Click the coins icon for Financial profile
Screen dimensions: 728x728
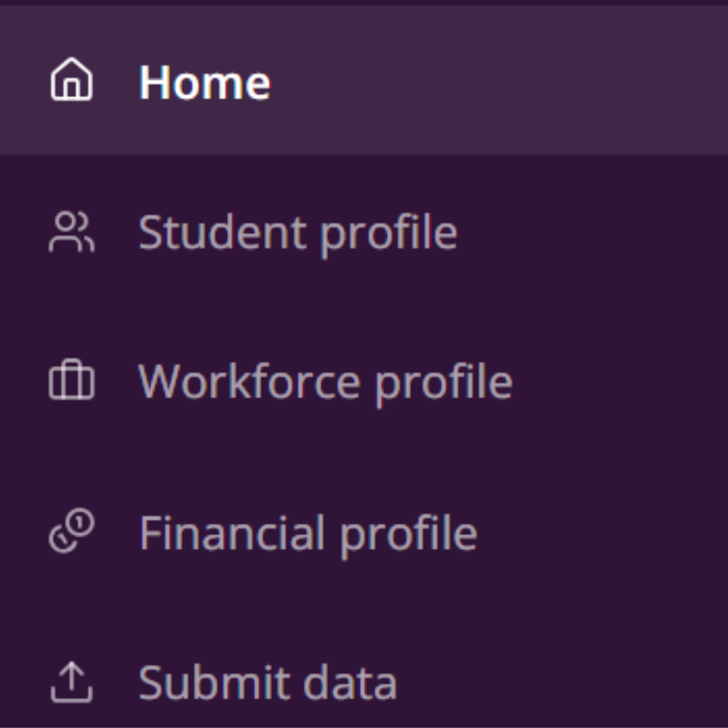72,531
